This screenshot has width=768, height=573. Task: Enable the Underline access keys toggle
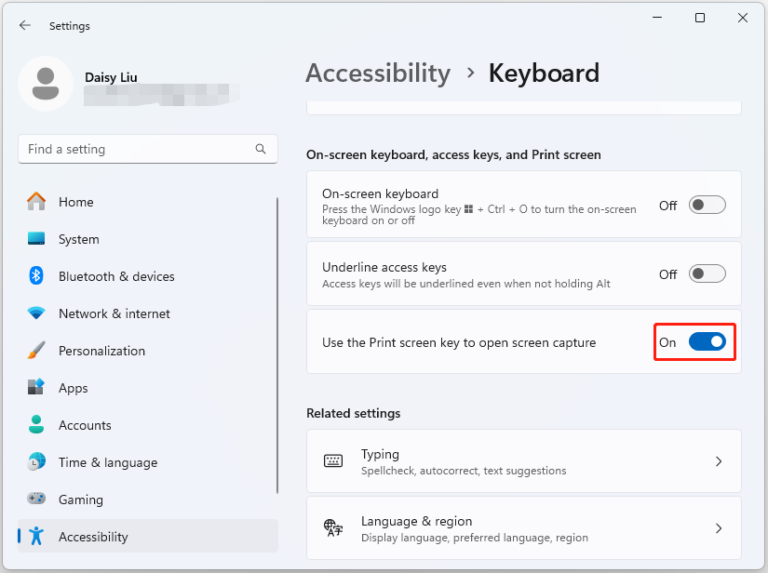coord(707,274)
